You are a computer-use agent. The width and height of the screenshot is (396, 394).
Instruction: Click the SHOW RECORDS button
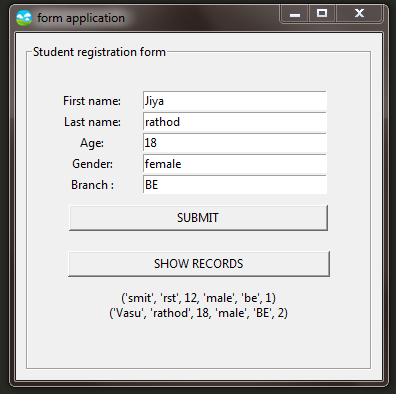(x=199, y=264)
